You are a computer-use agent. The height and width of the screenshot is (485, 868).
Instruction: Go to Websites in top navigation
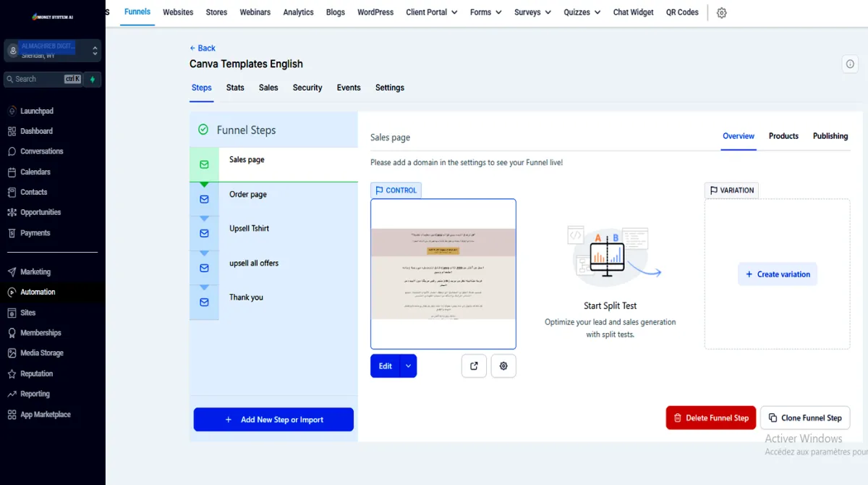[x=178, y=12]
